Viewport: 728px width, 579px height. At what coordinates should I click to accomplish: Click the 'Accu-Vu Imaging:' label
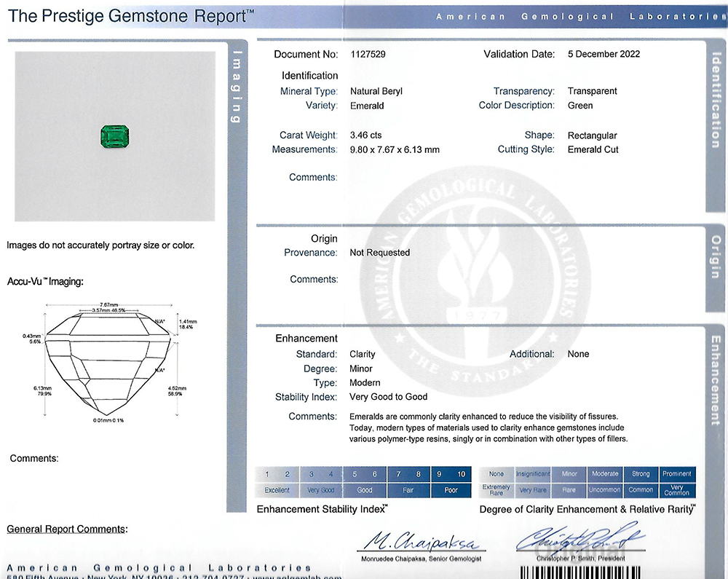coord(45,281)
